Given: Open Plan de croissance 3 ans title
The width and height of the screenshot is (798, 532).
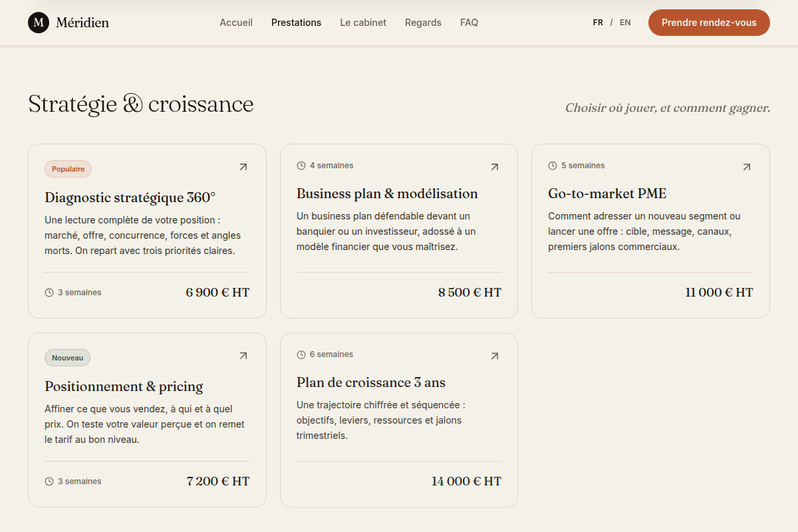Looking at the screenshot, I should (371, 382).
